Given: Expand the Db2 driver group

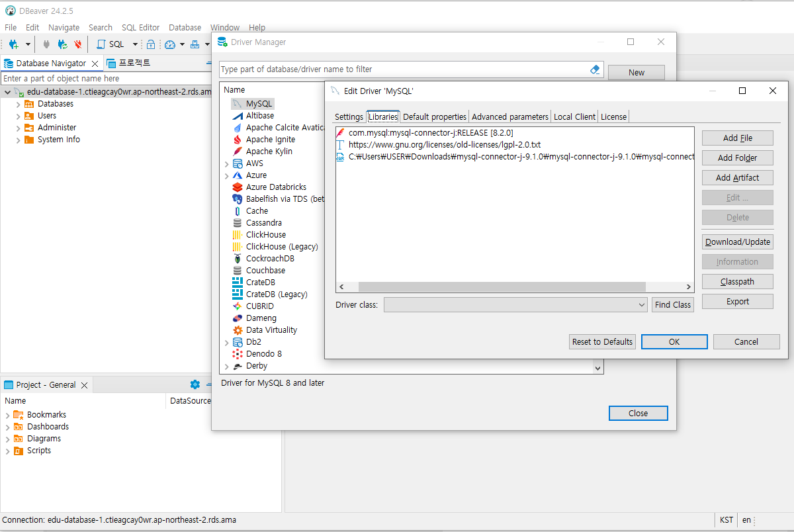Looking at the screenshot, I should point(227,343).
